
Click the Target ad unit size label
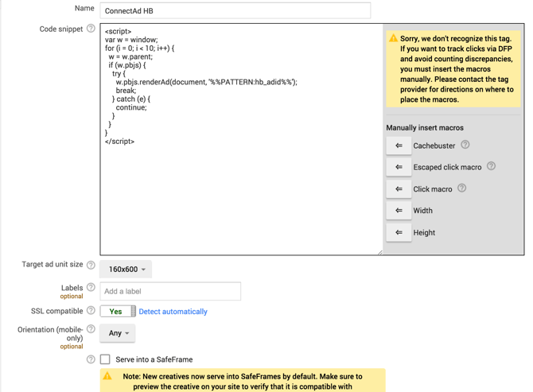coord(53,264)
